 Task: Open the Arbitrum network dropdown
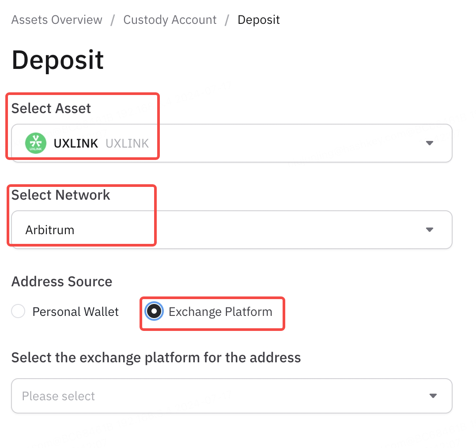[232, 230]
